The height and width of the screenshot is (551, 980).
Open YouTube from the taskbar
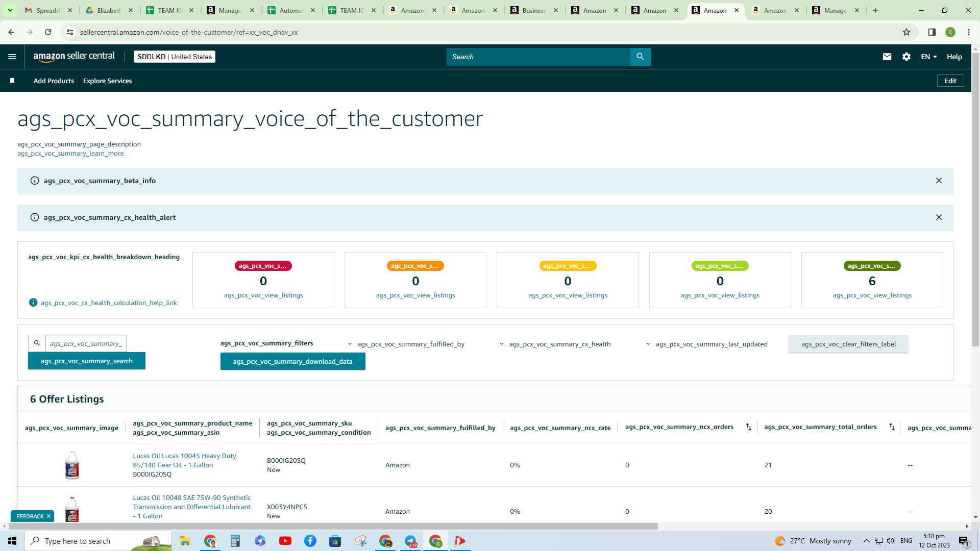tap(285, 541)
